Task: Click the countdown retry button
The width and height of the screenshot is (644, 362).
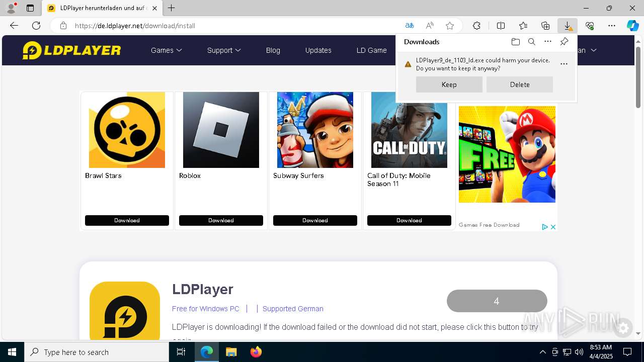Action: (497, 301)
